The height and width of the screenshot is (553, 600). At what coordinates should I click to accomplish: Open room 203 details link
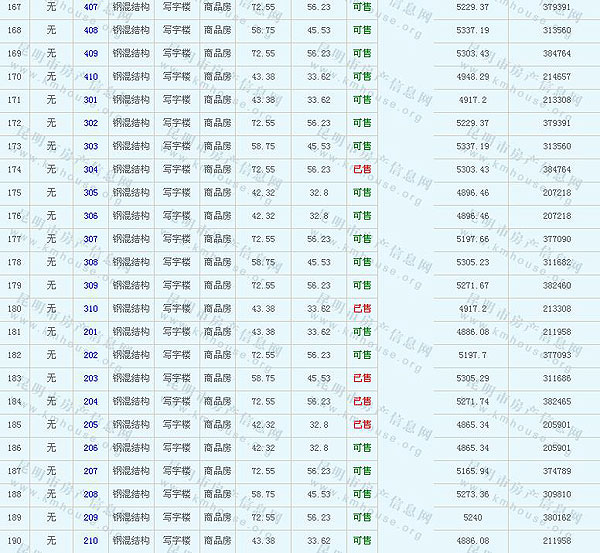click(x=91, y=378)
